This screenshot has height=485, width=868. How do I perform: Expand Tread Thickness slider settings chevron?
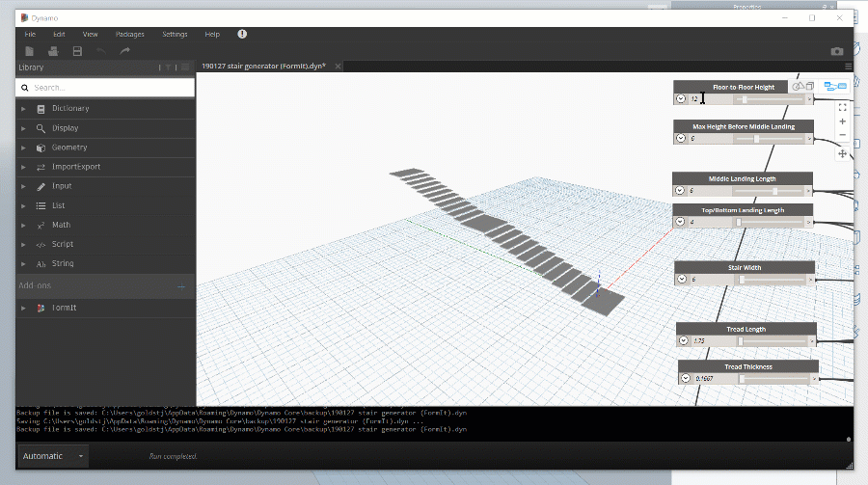(x=686, y=378)
